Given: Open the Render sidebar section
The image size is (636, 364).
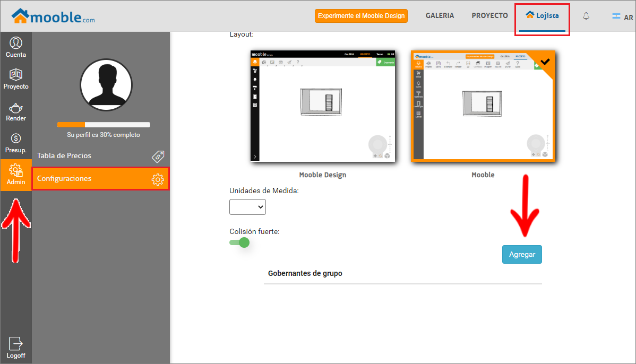Looking at the screenshot, I should 16,111.
